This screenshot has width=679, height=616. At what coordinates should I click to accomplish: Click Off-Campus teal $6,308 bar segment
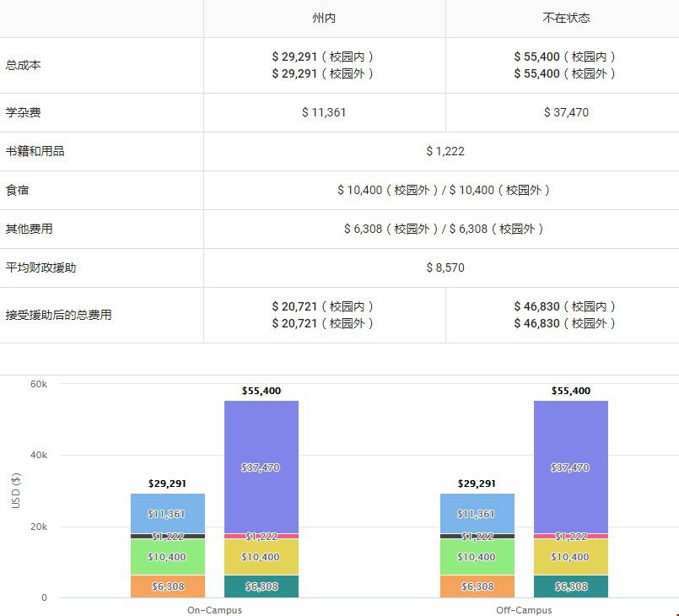click(x=571, y=586)
